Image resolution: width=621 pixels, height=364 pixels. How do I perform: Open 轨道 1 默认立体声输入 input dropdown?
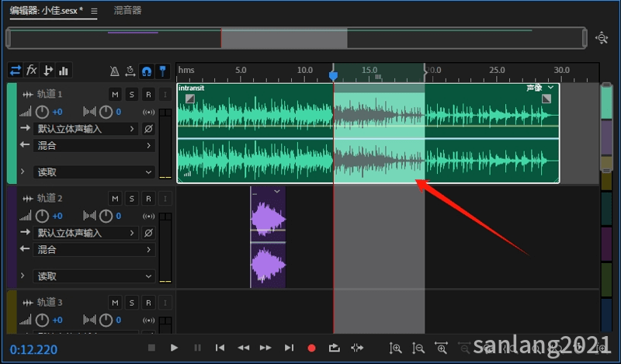click(x=85, y=129)
